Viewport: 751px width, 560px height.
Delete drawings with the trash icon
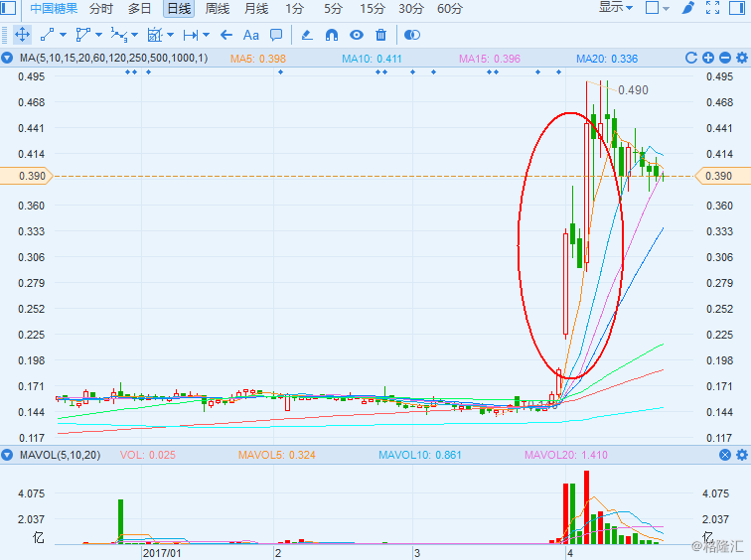point(380,35)
